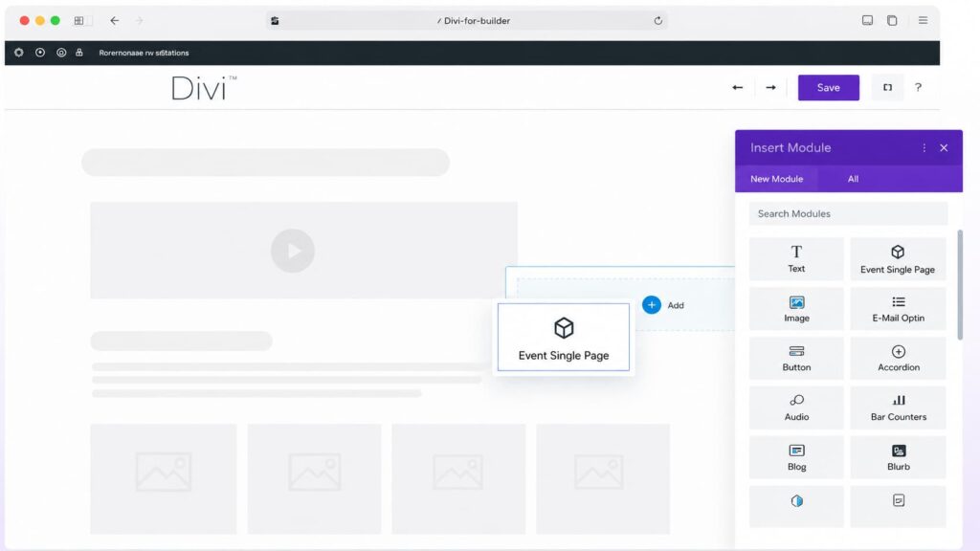Save the page layout

coord(828,87)
